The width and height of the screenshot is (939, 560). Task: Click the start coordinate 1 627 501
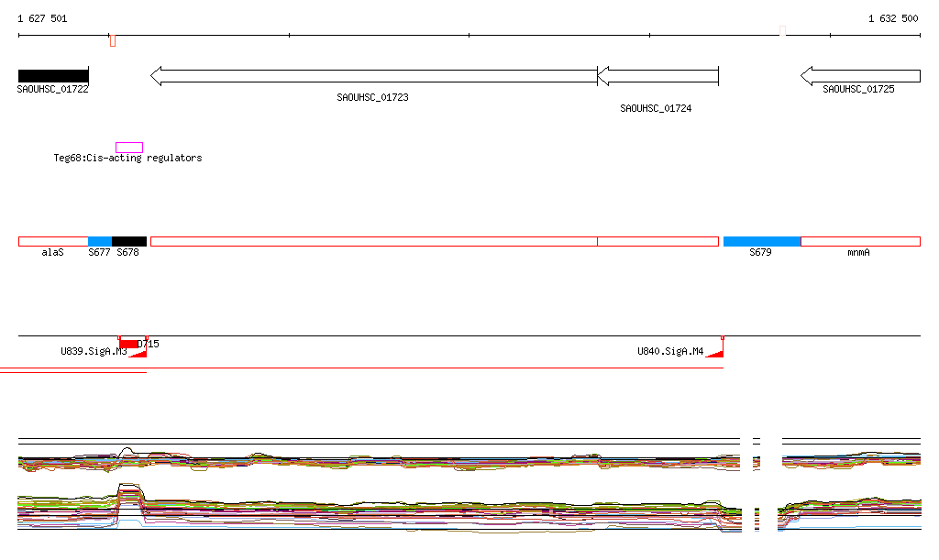coord(42,18)
